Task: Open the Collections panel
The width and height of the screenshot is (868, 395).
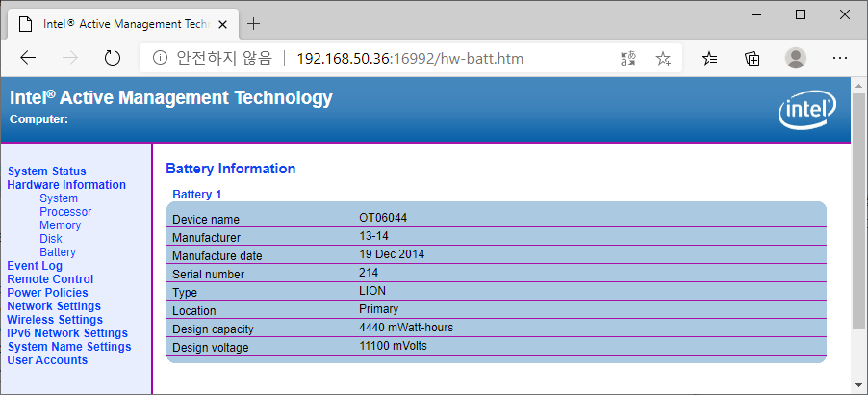Action: tap(752, 58)
